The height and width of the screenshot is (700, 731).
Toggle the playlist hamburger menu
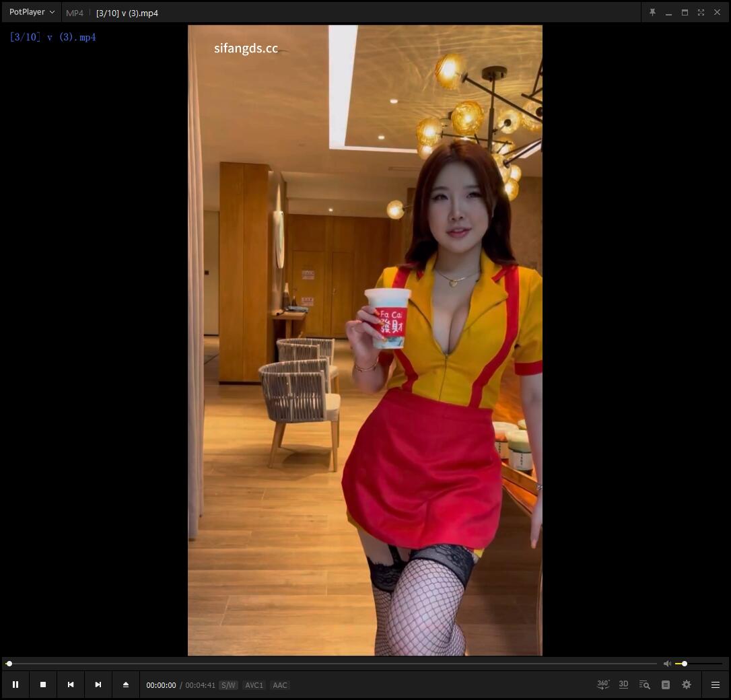click(716, 685)
